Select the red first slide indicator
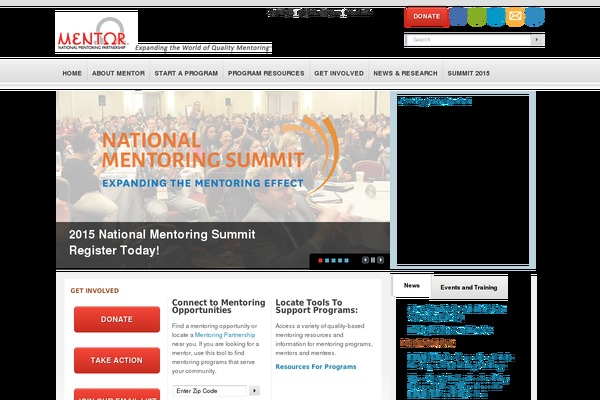This screenshot has width=600, height=400. pos(320,261)
